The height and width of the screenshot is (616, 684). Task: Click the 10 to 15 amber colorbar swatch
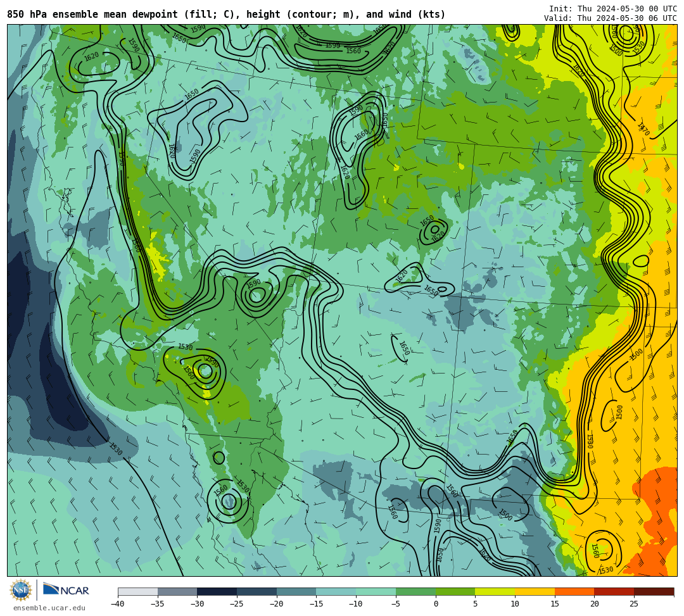[x=535, y=591]
